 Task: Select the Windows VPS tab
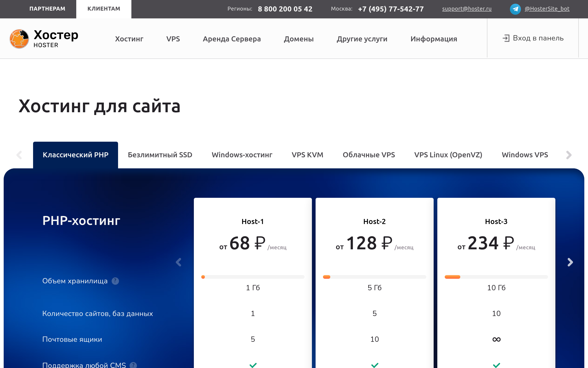pyautogui.click(x=525, y=155)
